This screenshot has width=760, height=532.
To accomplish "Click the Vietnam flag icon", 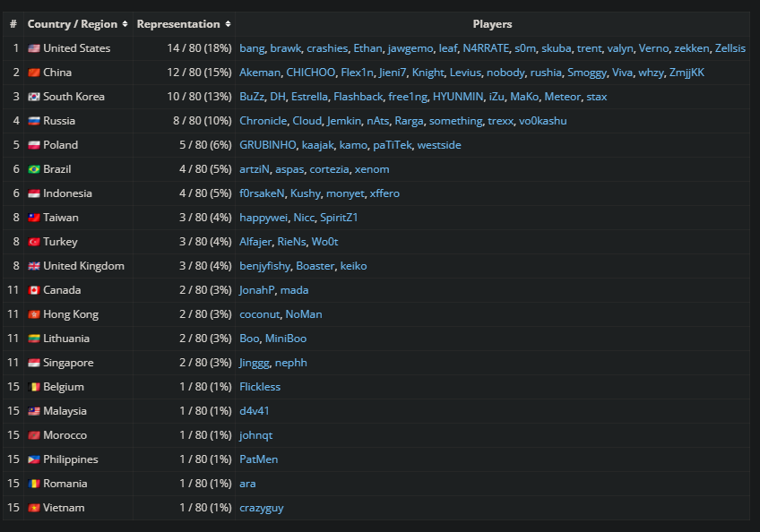I will (34, 508).
